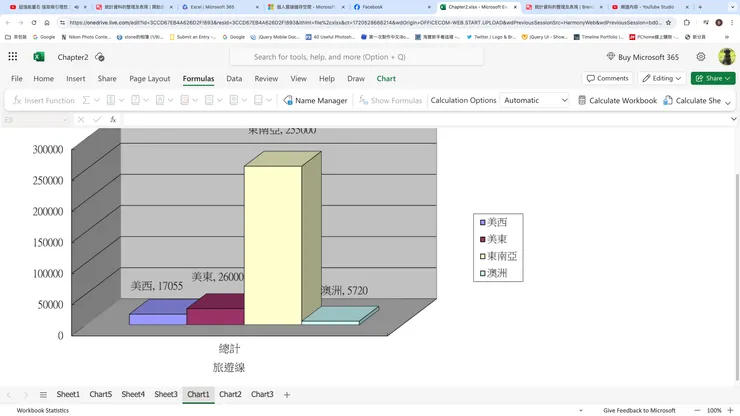Viewport: 740px width, 416px height.
Task: Click the search for tools box
Action: (356, 57)
